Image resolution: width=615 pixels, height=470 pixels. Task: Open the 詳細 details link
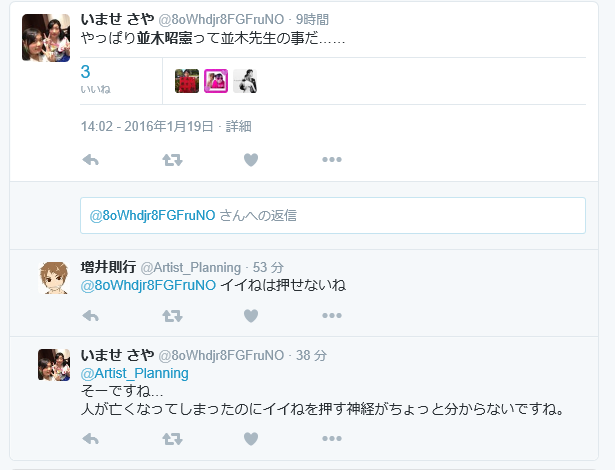point(238,126)
